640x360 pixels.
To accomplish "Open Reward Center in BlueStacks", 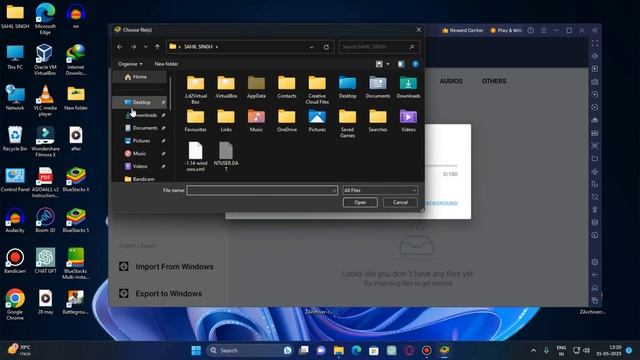I will [x=462, y=30].
